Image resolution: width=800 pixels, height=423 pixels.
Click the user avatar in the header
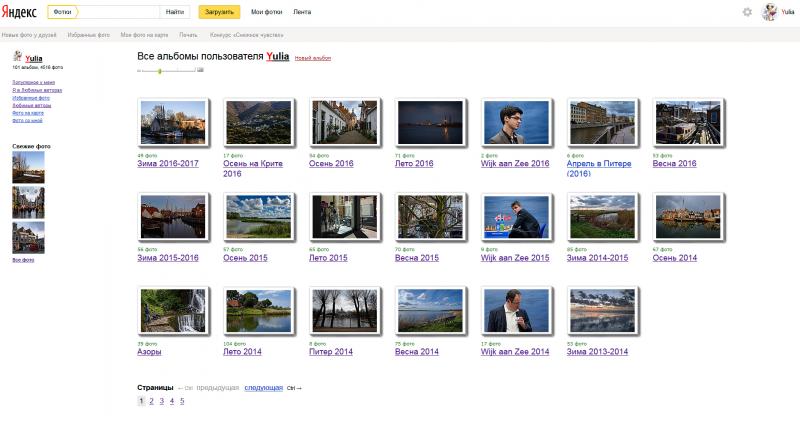point(769,12)
